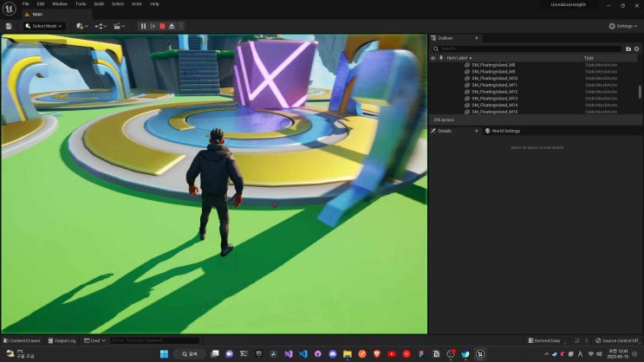The width and height of the screenshot is (644, 362).
Task: Save the current level with the disk icon
Action: pyautogui.click(x=9, y=26)
